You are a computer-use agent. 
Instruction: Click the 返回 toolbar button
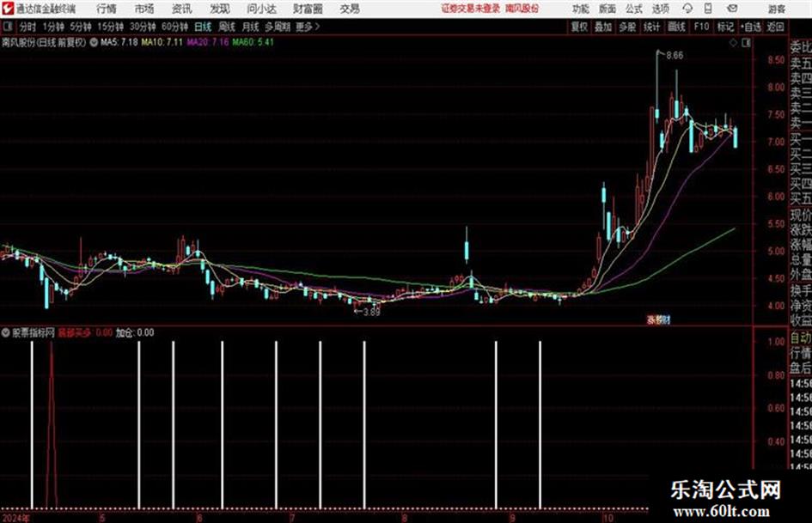tap(775, 27)
